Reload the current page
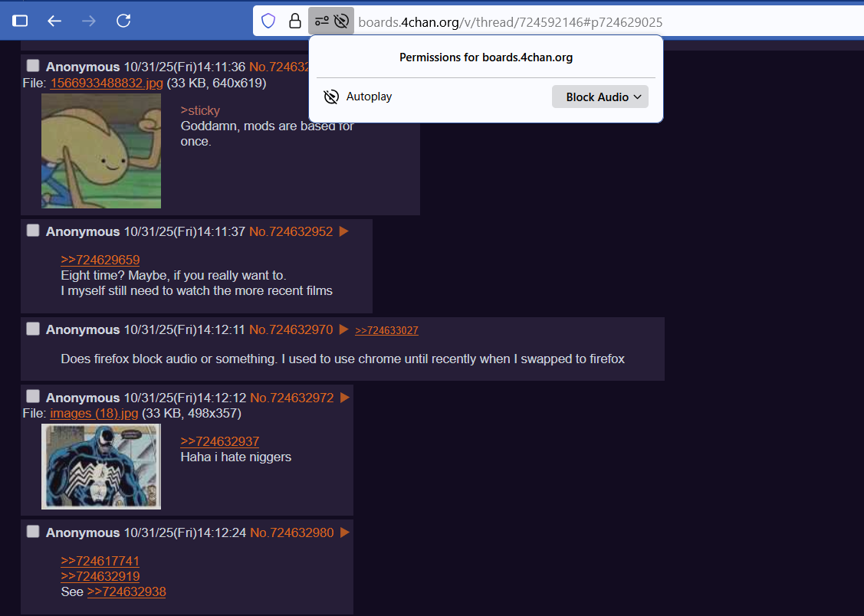The image size is (864, 616). pos(123,21)
